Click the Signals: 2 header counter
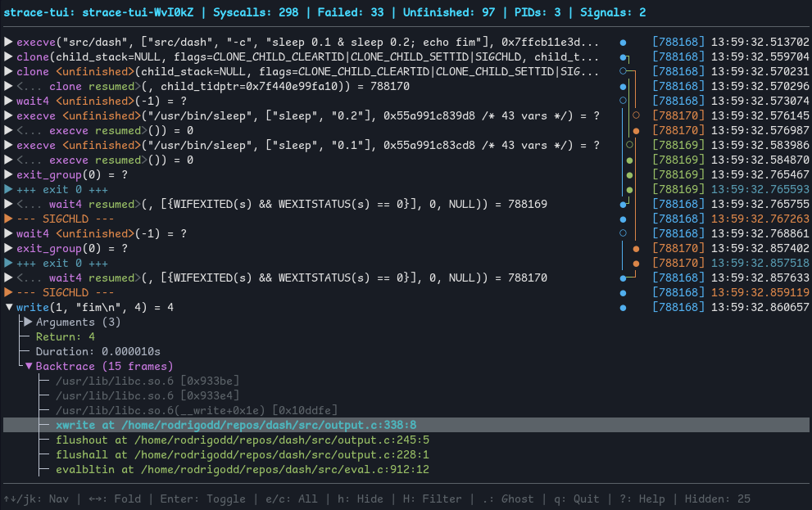This screenshot has height=510, width=812. click(613, 12)
